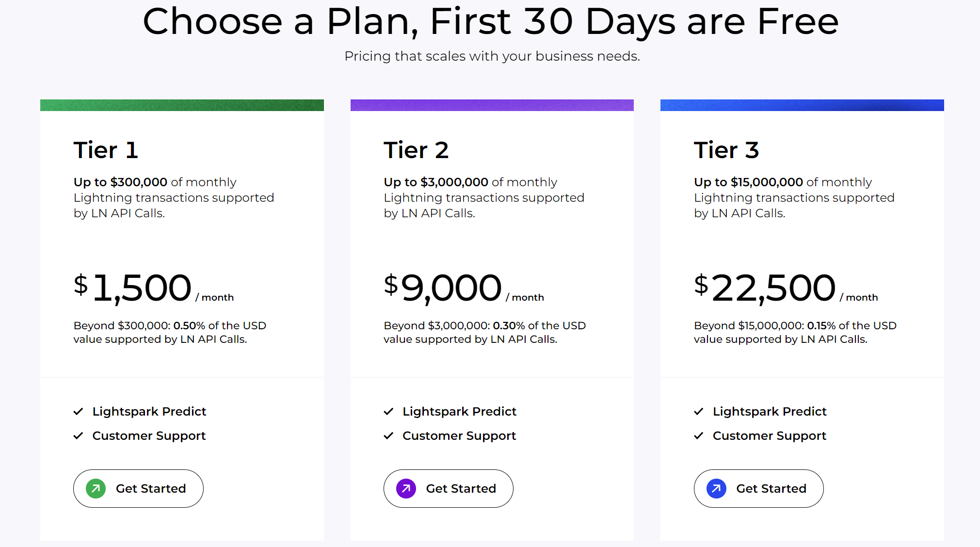The width and height of the screenshot is (980, 547).
Task: Click the $9,000 monthly price text
Action: click(442, 287)
